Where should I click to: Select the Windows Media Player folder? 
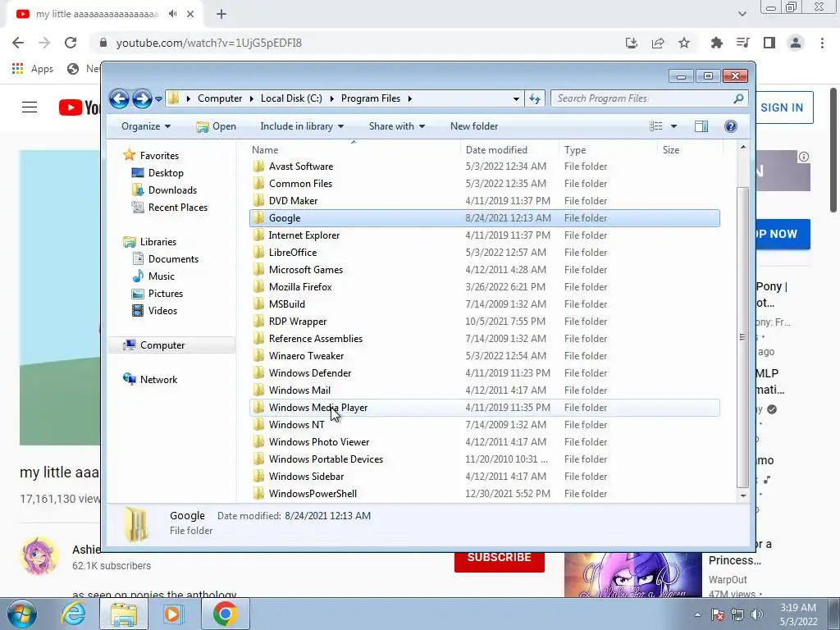[484, 408]
